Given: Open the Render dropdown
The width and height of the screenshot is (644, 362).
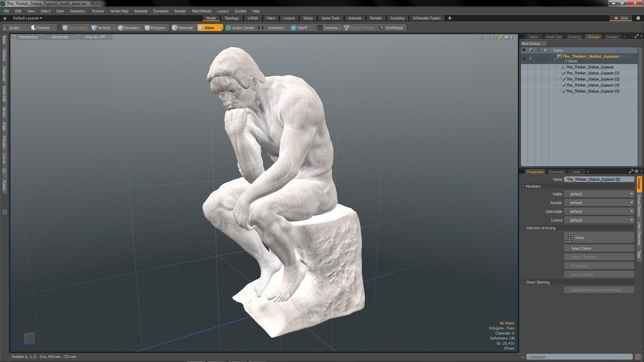Looking at the screenshot, I should point(601,203).
